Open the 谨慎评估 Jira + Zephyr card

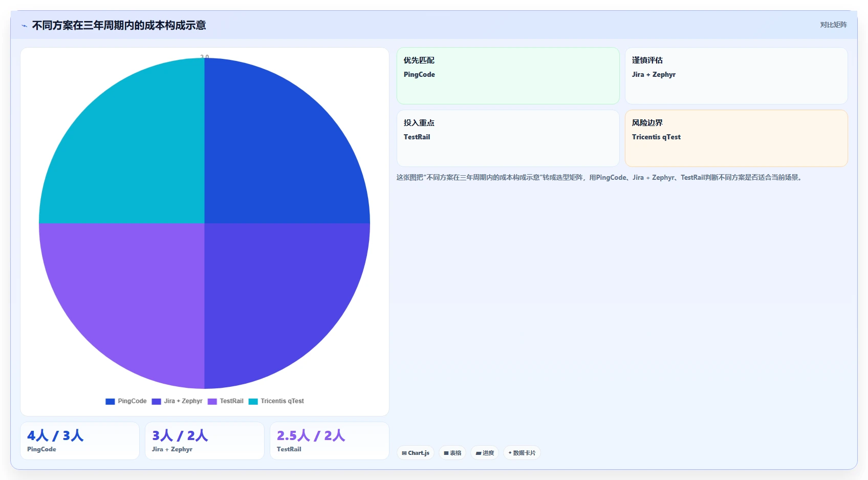click(736, 76)
